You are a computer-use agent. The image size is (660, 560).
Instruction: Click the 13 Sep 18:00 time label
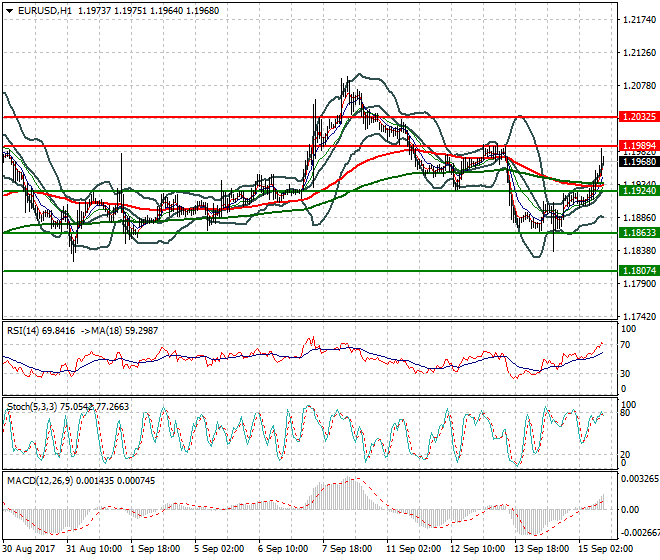point(541,549)
